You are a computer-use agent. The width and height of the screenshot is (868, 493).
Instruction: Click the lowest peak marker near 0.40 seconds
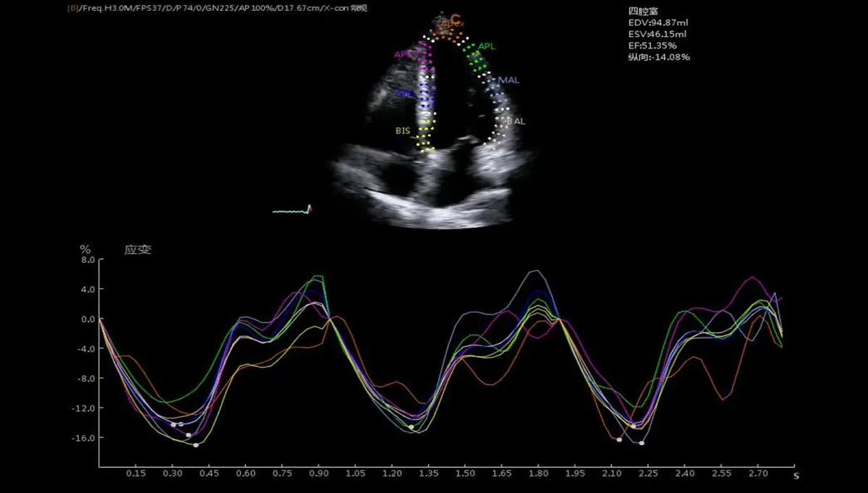point(196,444)
